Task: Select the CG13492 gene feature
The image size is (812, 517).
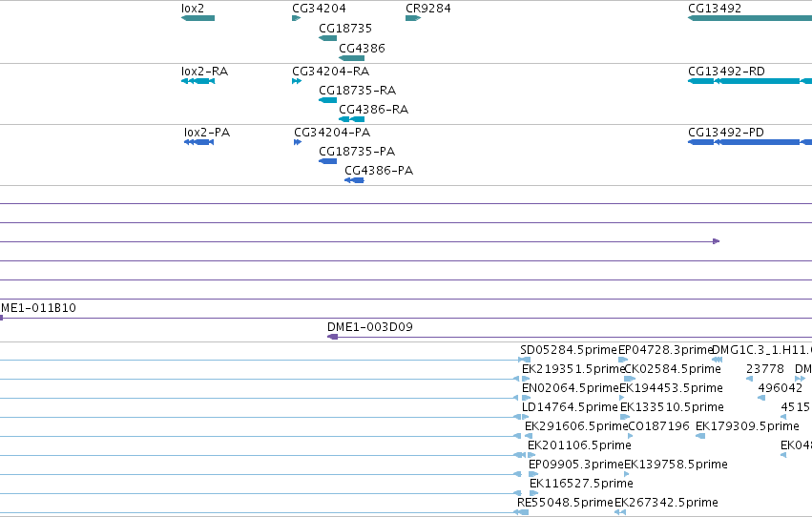Action: tap(750, 18)
